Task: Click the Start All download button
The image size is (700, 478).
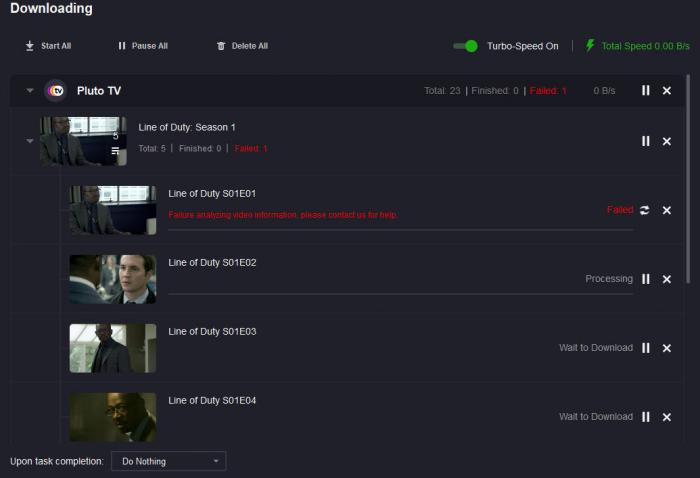Action: tap(48, 46)
